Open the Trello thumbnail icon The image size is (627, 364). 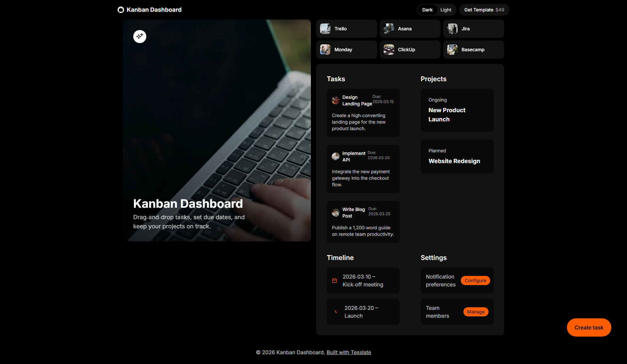pyautogui.click(x=325, y=29)
